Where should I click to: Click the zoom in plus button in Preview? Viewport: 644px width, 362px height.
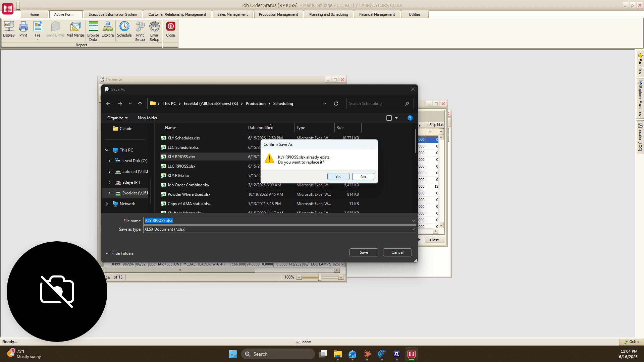coord(341,278)
